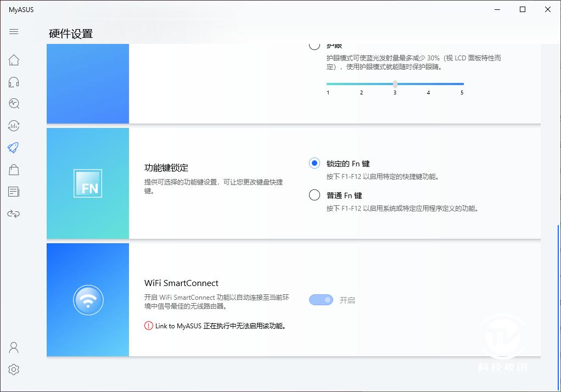Click the FN function key panel icon
This screenshot has height=392, width=561.
click(x=88, y=183)
